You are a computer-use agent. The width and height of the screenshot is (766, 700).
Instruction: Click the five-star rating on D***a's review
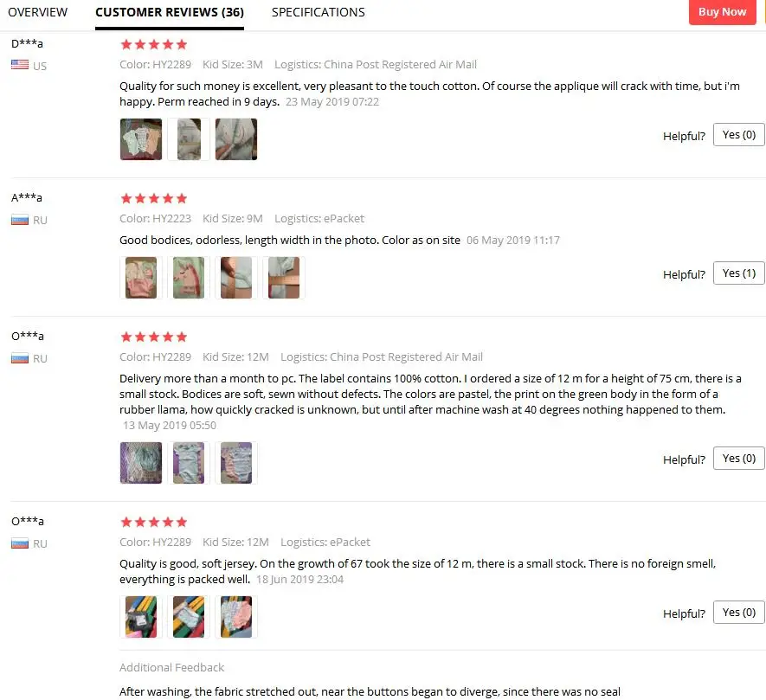[x=154, y=44]
